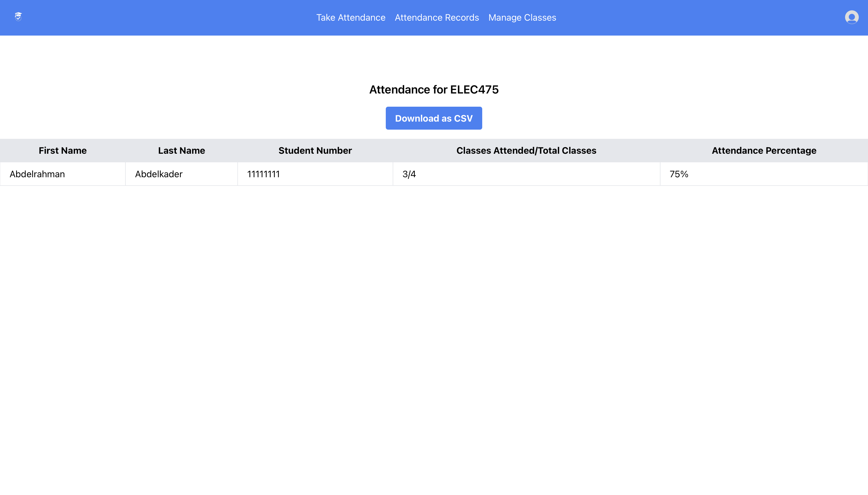Open Manage Classes navigation item
Screen dimensions: 868x495
pos(522,17)
